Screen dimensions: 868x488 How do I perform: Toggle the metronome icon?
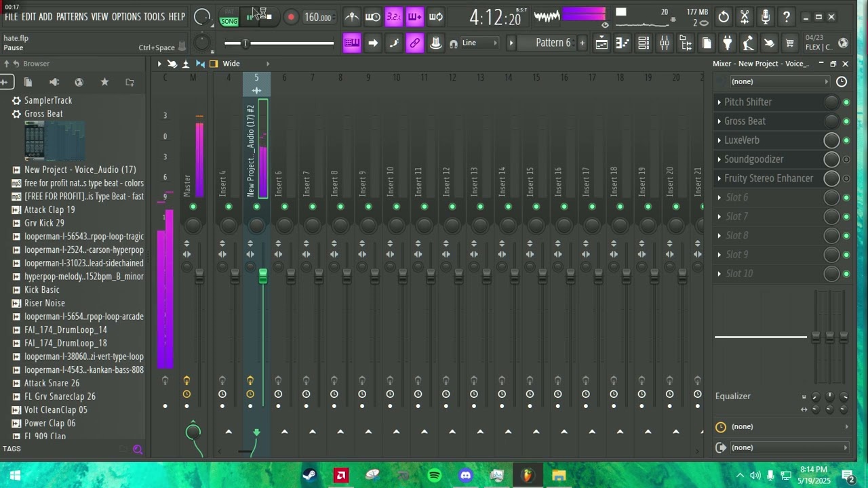click(x=352, y=17)
